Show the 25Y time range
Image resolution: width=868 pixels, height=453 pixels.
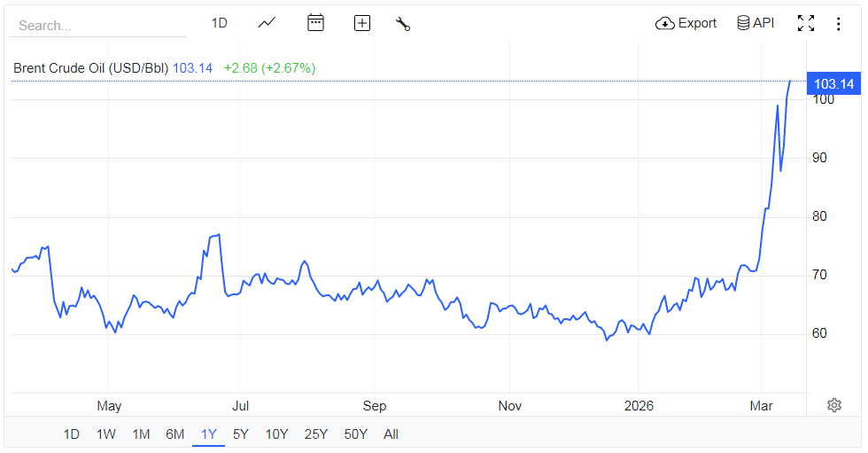click(315, 433)
